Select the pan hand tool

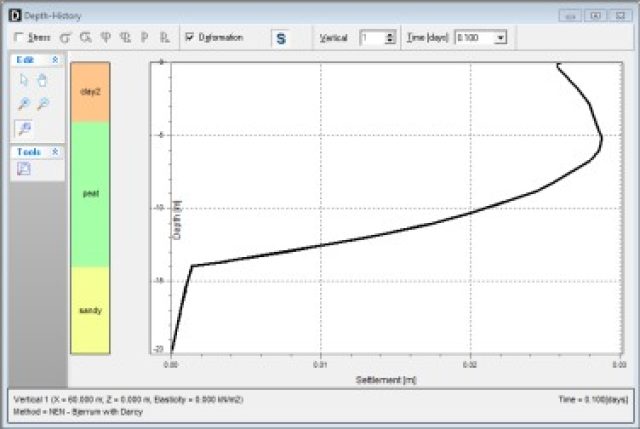tap(42, 81)
